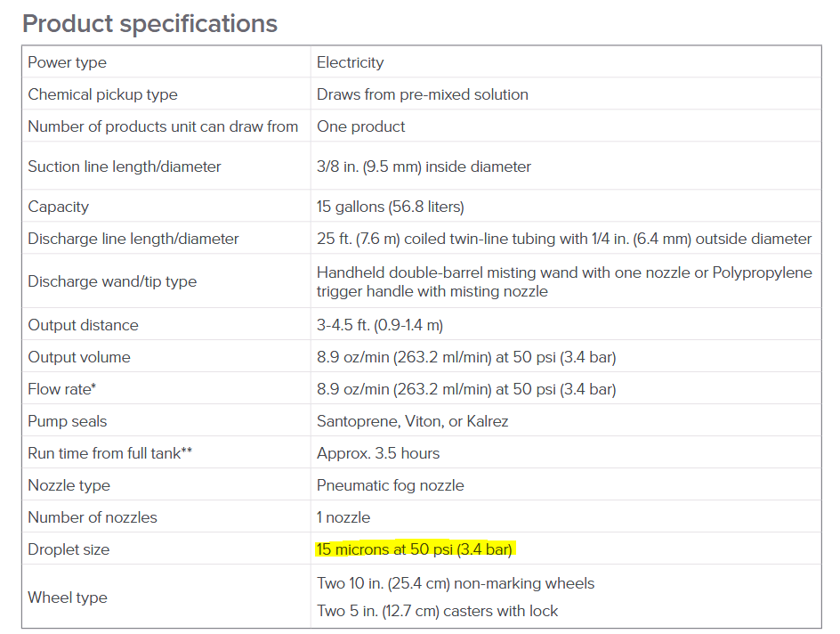The image size is (840, 634).
Task: Select the Power type label cell
Action: pos(166,62)
